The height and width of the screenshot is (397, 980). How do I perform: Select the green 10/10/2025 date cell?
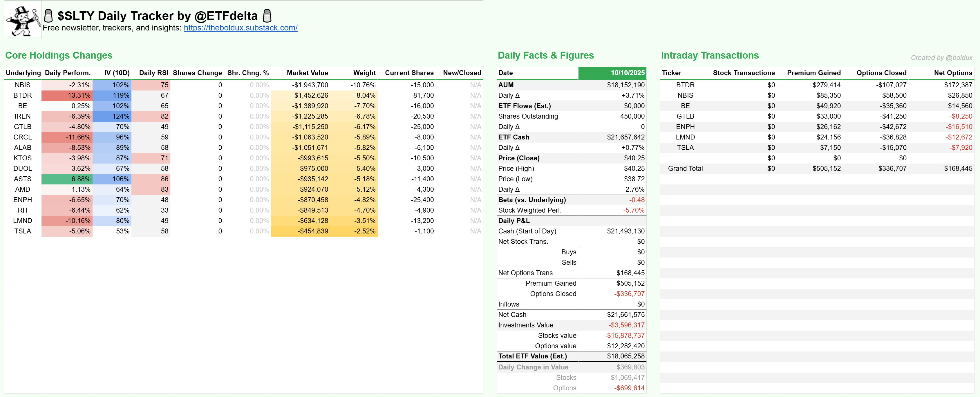[x=612, y=72]
